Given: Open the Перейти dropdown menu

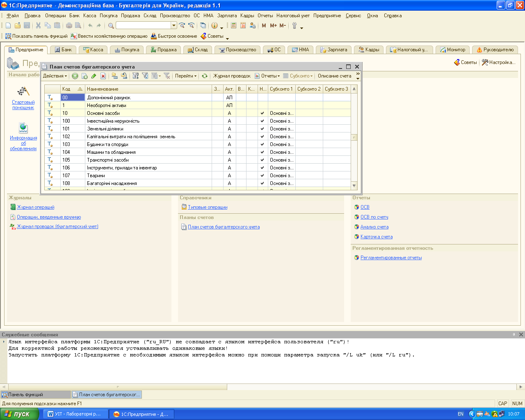Looking at the screenshot, I should (x=186, y=76).
